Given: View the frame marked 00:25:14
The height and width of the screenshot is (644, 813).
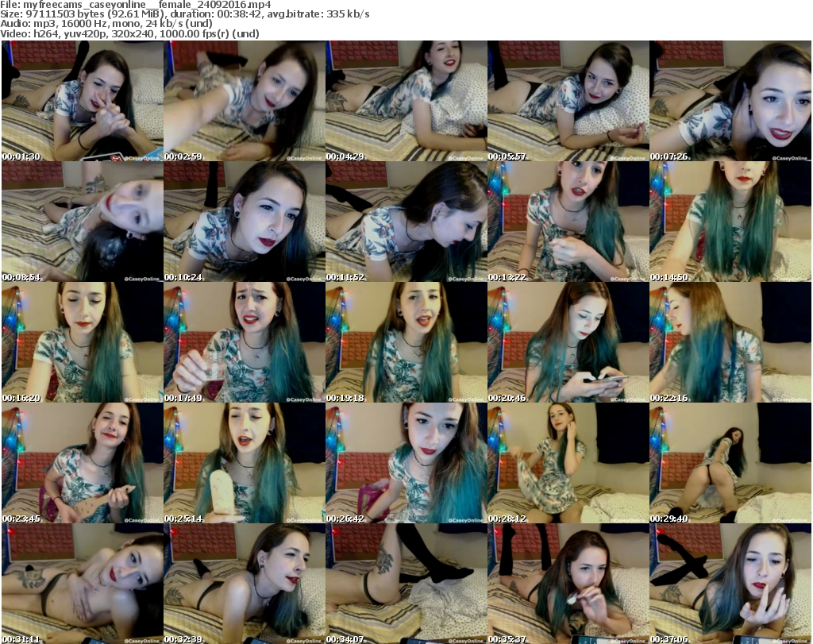Looking at the screenshot, I should click(x=245, y=463).
